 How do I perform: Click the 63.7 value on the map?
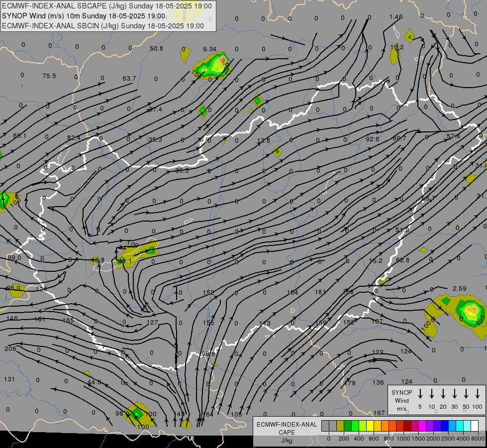pyautogui.click(x=129, y=78)
